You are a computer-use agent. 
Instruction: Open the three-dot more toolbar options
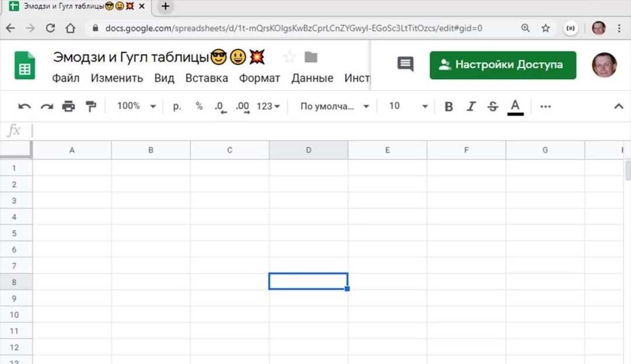pyautogui.click(x=545, y=106)
